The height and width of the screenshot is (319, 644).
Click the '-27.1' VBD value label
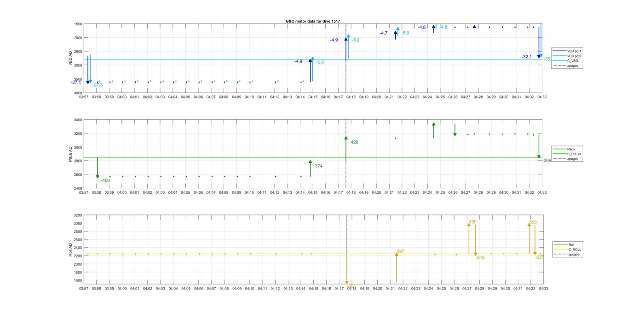[x=76, y=83]
